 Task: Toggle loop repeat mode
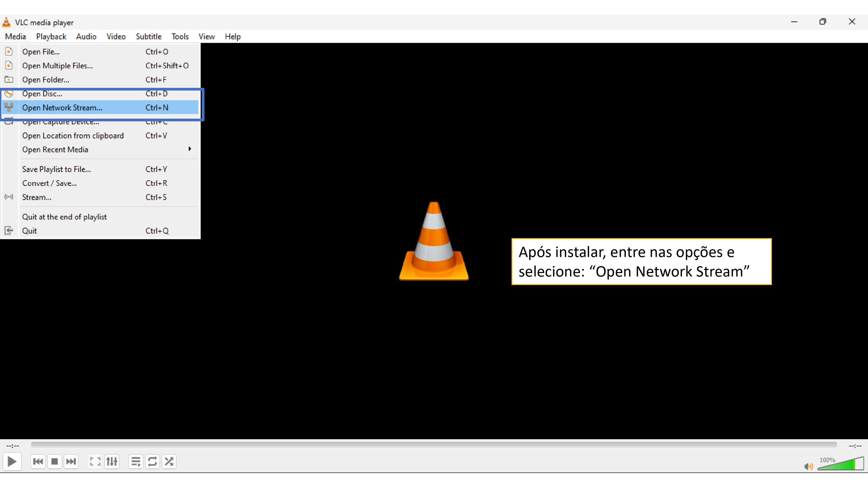(x=152, y=461)
